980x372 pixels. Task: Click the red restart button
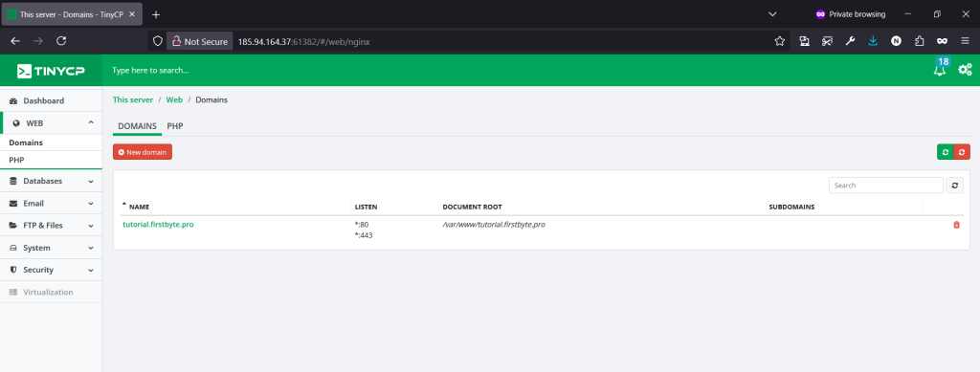962,152
